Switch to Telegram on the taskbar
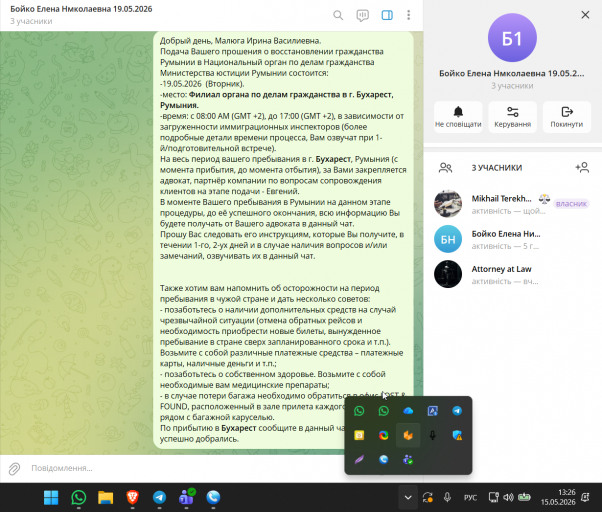The height and width of the screenshot is (512, 602). [159, 498]
